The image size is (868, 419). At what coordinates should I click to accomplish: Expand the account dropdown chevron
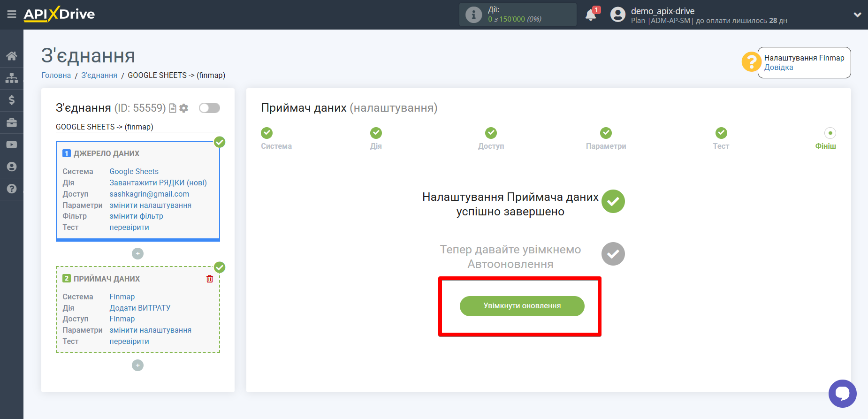857,15
